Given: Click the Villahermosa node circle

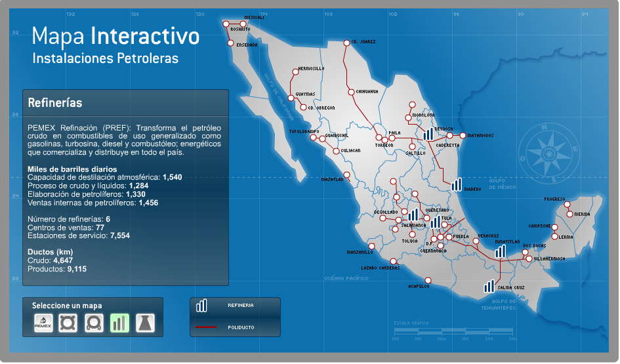Looking at the screenshot, I should 529,259.
